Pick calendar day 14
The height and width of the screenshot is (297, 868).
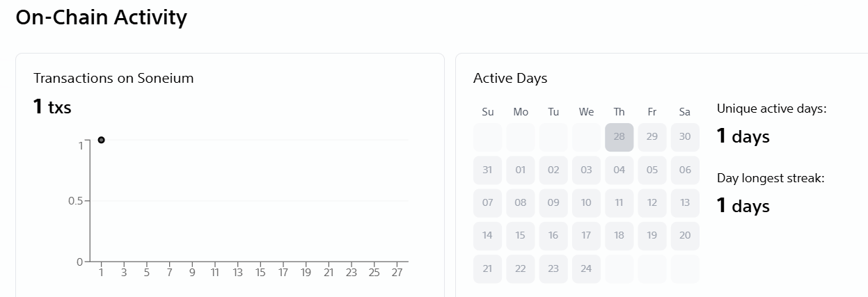[x=487, y=235]
